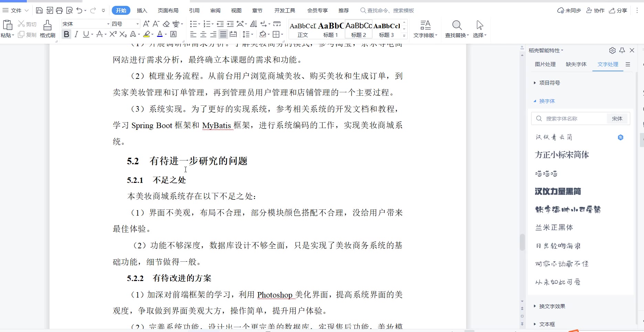
Task: Open the side panel tab list menu icon
Action: 628,64
